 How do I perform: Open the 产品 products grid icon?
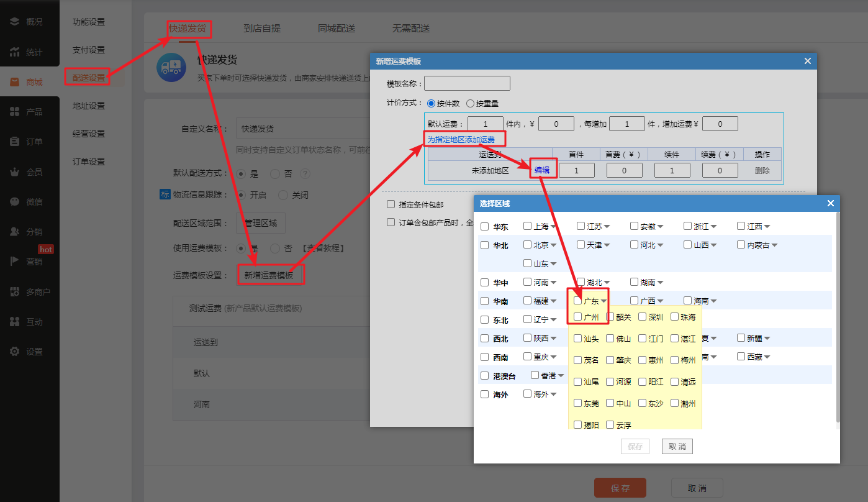[x=14, y=112]
